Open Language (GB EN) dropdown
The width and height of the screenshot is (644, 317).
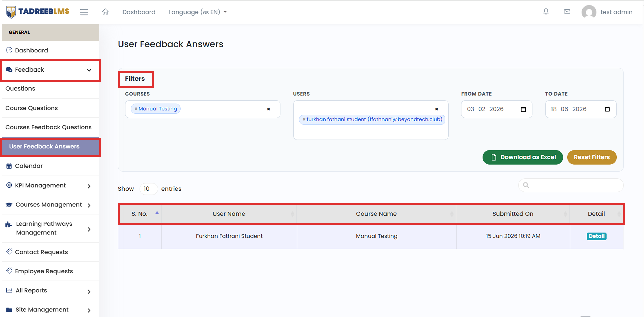click(197, 12)
